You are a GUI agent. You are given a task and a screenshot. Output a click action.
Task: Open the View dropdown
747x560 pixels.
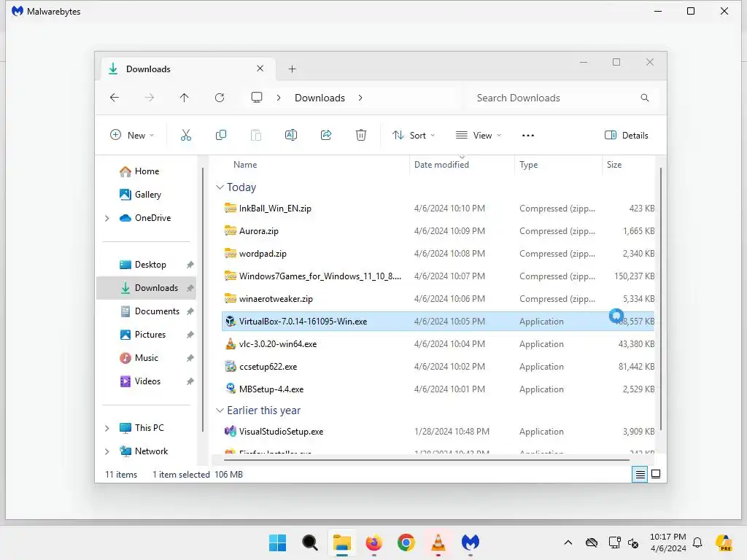pos(479,135)
